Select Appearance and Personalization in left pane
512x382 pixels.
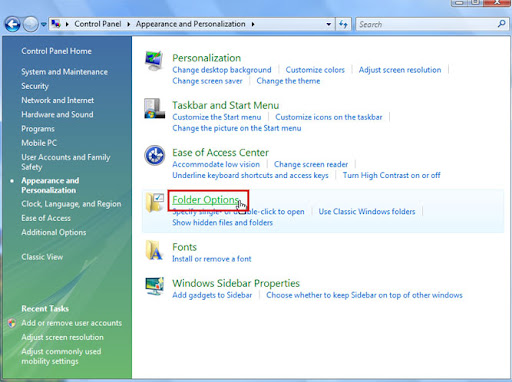point(50,185)
